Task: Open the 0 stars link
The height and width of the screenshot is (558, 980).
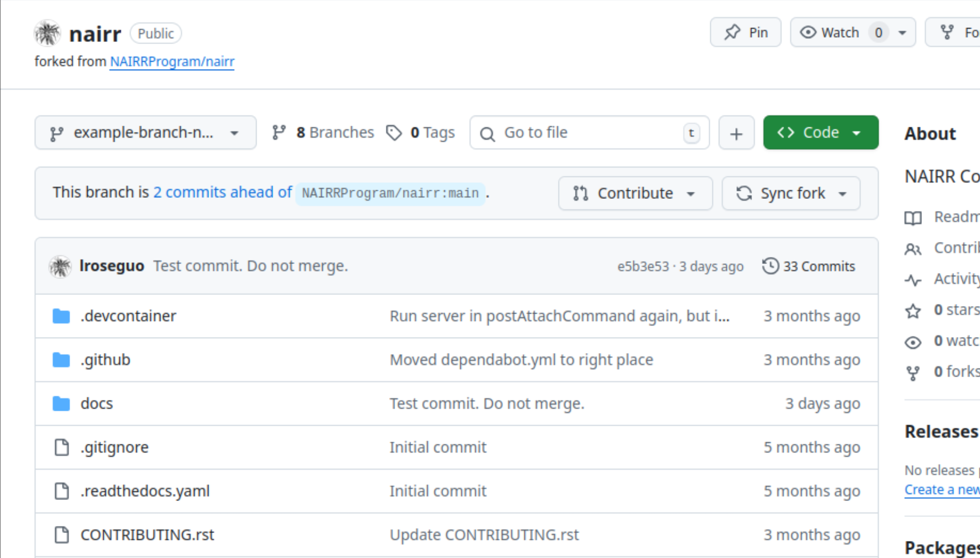Action: click(956, 310)
